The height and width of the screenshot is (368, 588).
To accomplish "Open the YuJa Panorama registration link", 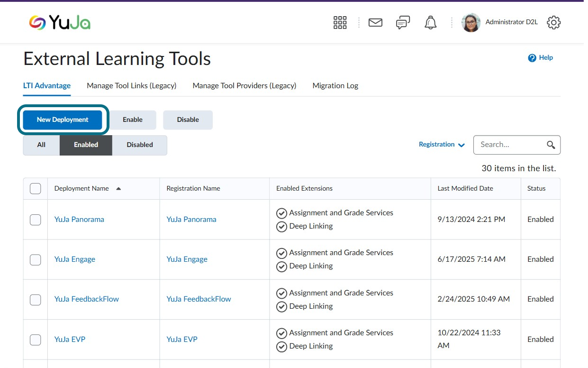I will pos(191,220).
